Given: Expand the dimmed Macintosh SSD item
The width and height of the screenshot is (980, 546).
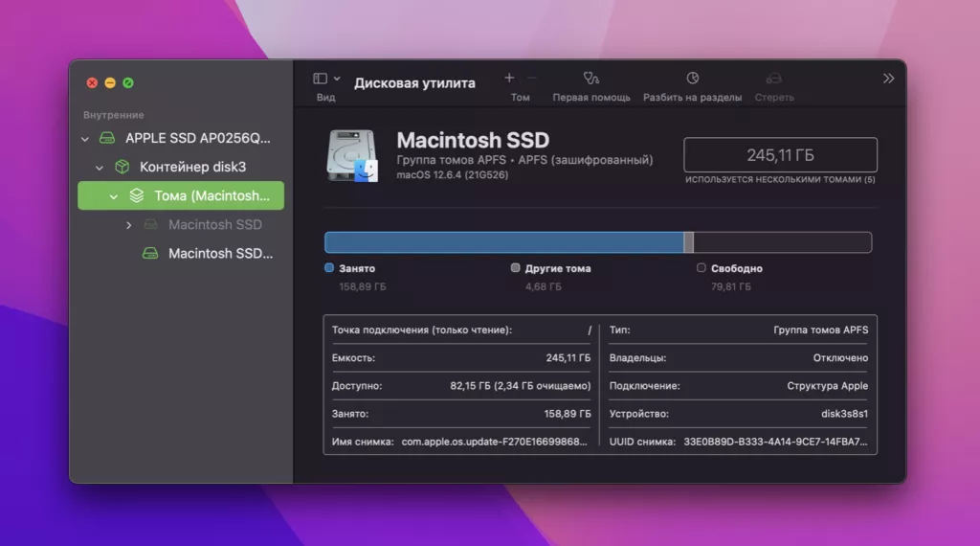Looking at the screenshot, I should pos(129,225).
